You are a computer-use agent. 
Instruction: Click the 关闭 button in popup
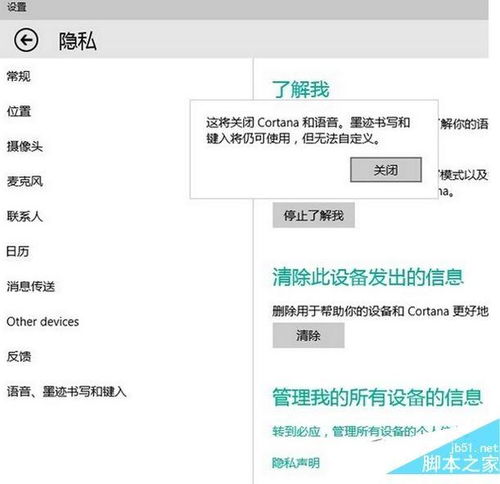click(386, 170)
